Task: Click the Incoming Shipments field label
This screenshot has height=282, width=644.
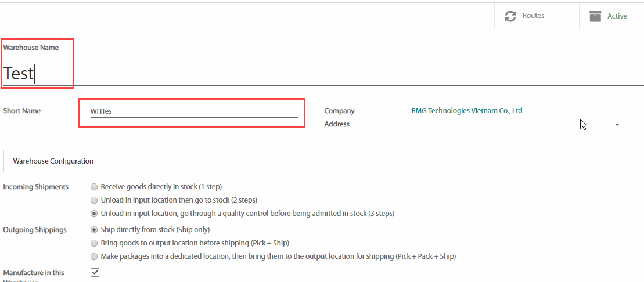Action: pyautogui.click(x=35, y=187)
